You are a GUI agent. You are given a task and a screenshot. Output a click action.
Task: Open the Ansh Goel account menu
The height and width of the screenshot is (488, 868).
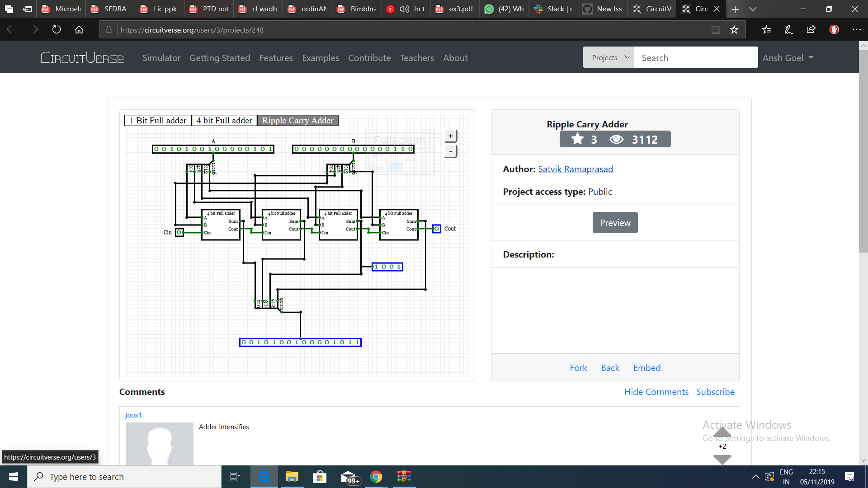coord(788,57)
